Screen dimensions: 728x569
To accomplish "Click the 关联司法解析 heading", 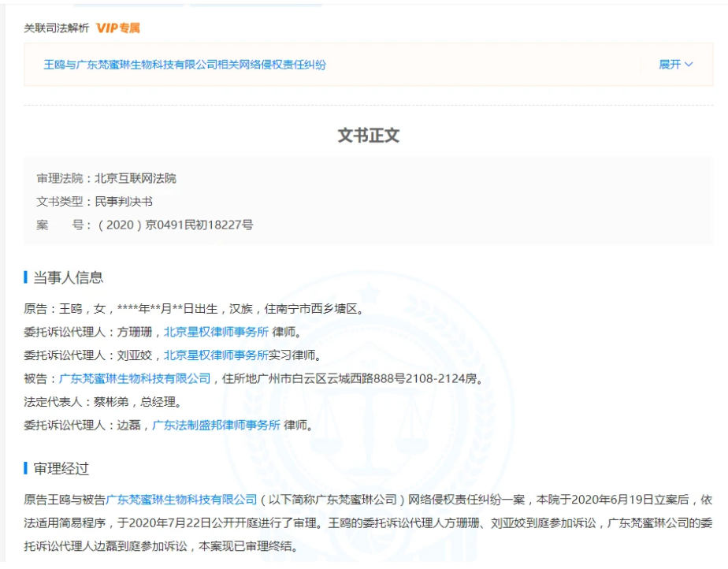I will (56, 28).
